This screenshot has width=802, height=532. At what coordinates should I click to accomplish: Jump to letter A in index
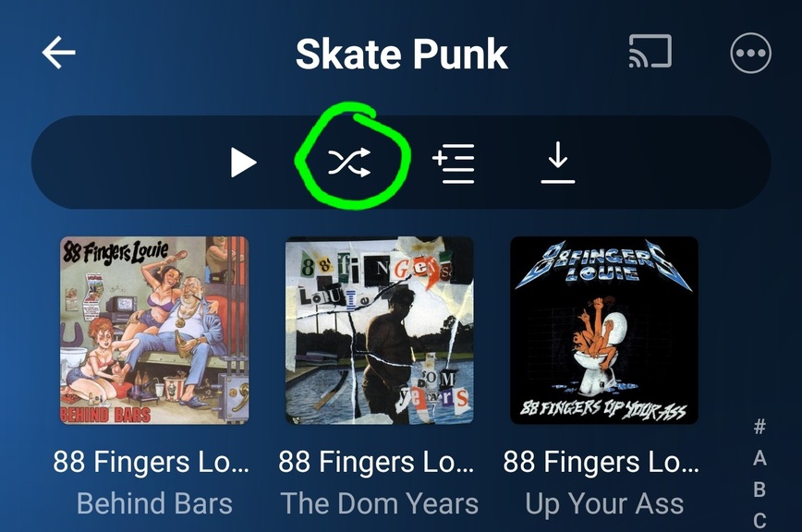(x=759, y=458)
